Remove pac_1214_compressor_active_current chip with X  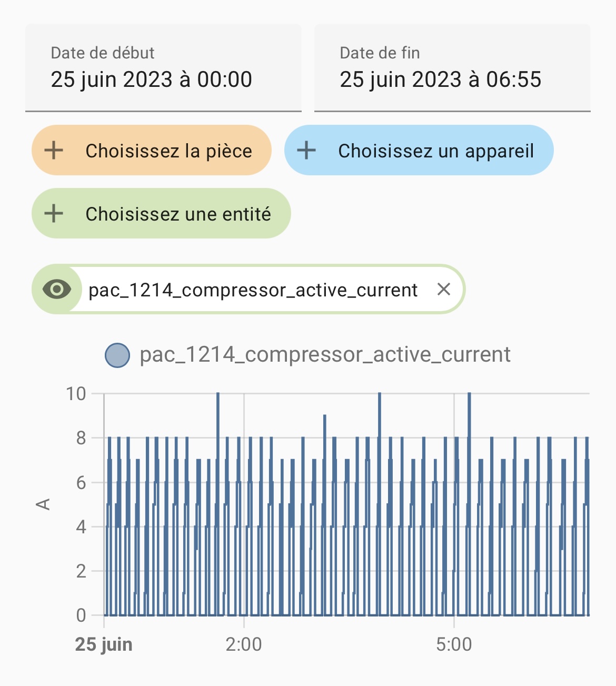(x=444, y=289)
